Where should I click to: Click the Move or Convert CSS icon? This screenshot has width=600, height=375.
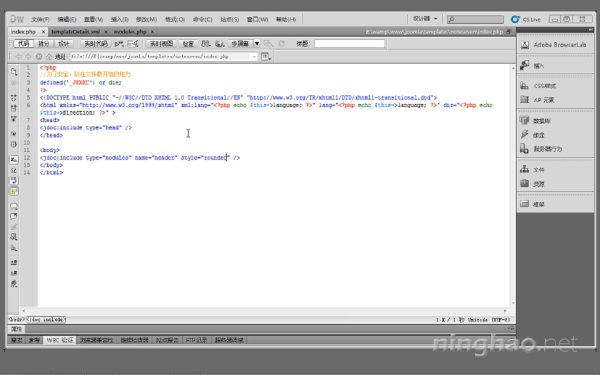pyautogui.click(x=14, y=248)
